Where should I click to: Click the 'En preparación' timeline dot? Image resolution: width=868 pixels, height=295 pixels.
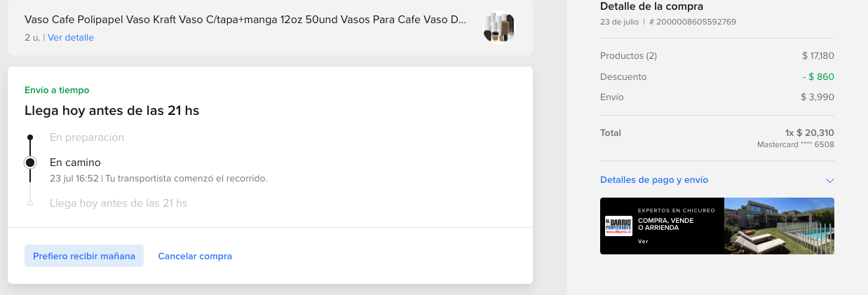(x=30, y=137)
